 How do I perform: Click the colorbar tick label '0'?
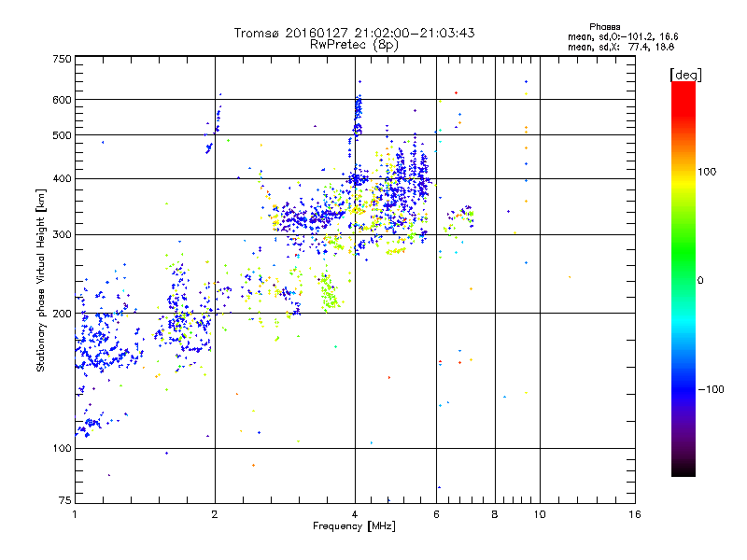click(x=700, y=281)
